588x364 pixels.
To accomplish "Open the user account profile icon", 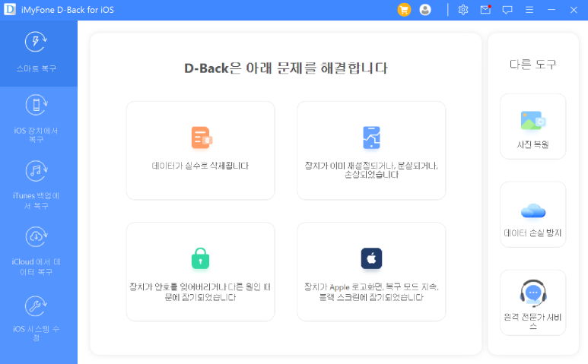I will click(425, 10).
